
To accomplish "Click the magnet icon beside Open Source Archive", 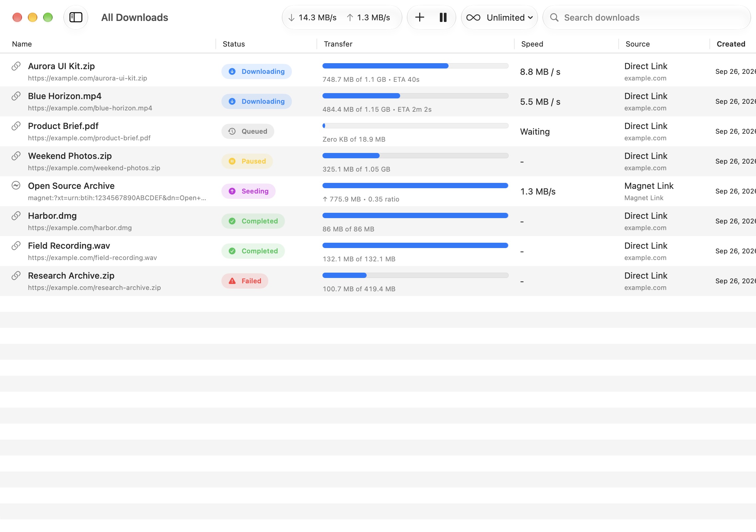I will point(16,186).
